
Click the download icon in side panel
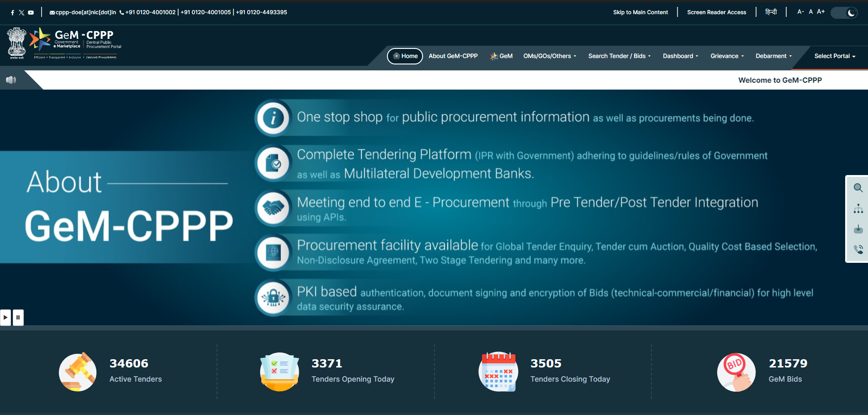coord(858,229)
